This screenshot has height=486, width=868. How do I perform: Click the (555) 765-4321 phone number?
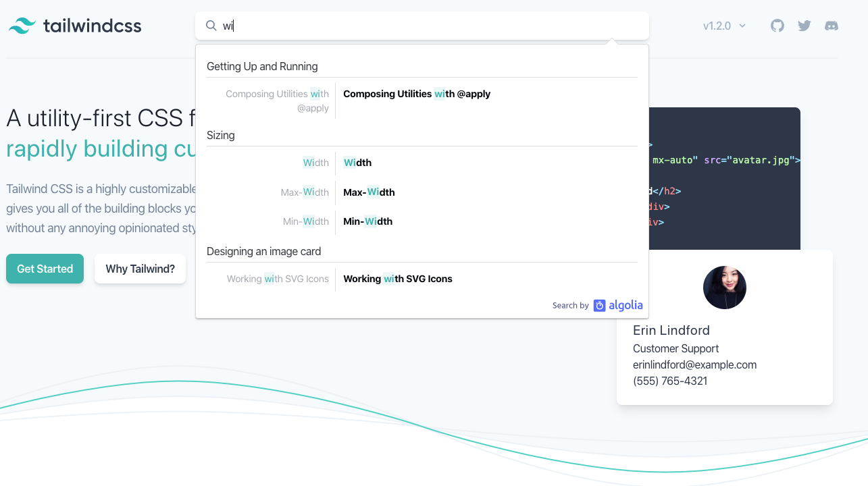tap(670, 381)
